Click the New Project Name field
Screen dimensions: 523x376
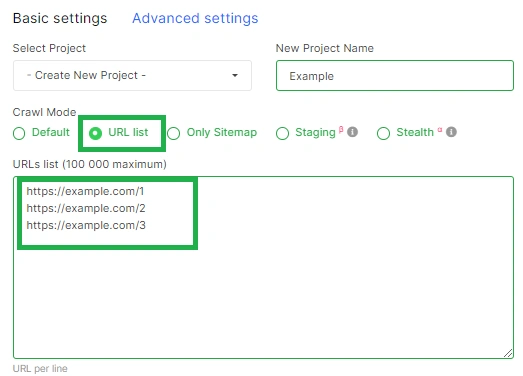click(x=395, y=76)
